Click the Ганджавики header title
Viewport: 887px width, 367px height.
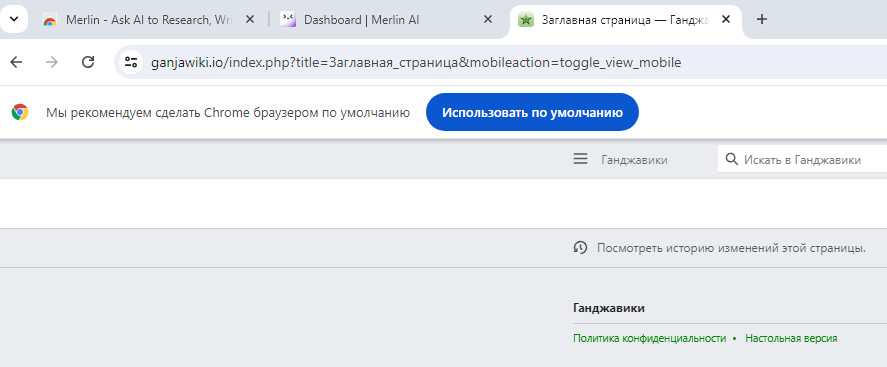[x=634, y=160]
